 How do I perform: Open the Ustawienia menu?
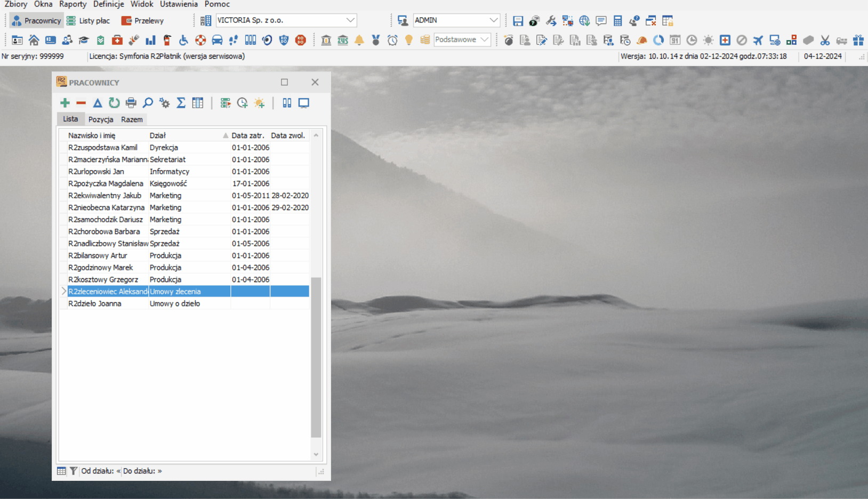(179, 4)
